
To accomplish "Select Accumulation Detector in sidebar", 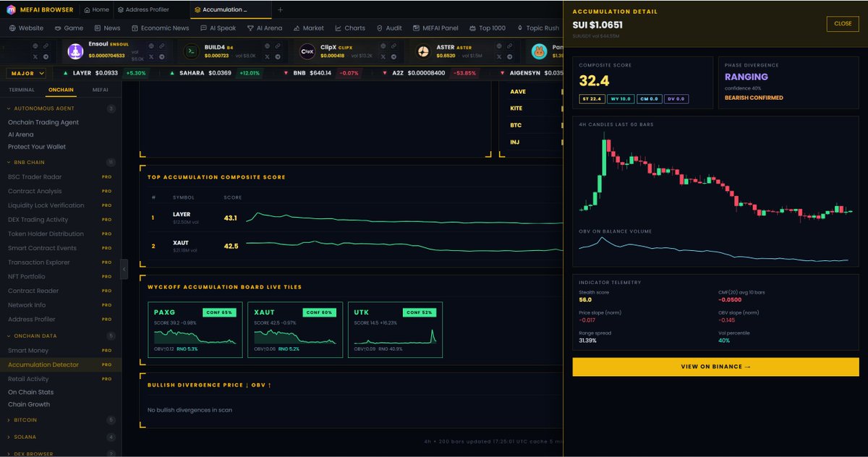I will [60, 364].
